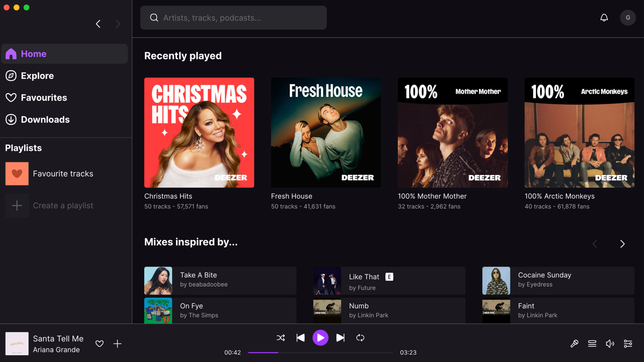Open the playback queue icon
Image resolution: width=644 pixels, height=362 pixels.
tap(592, 344)
